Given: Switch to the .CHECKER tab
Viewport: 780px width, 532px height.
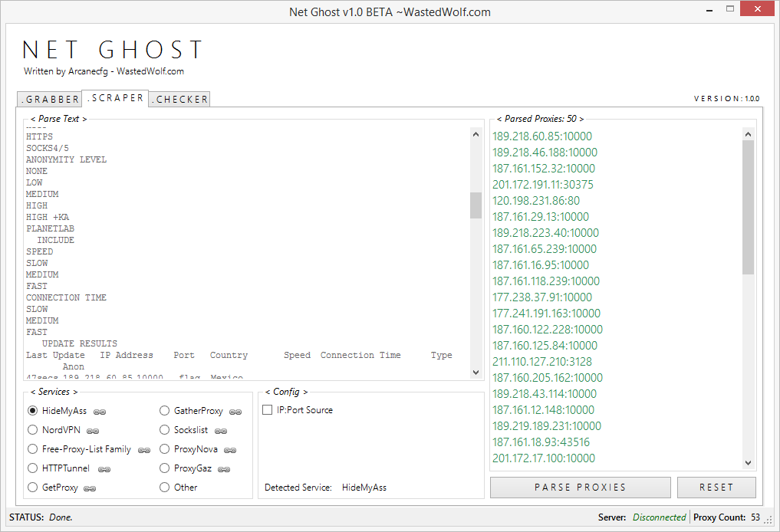Looking at the screenshot, I should (179, 99).
